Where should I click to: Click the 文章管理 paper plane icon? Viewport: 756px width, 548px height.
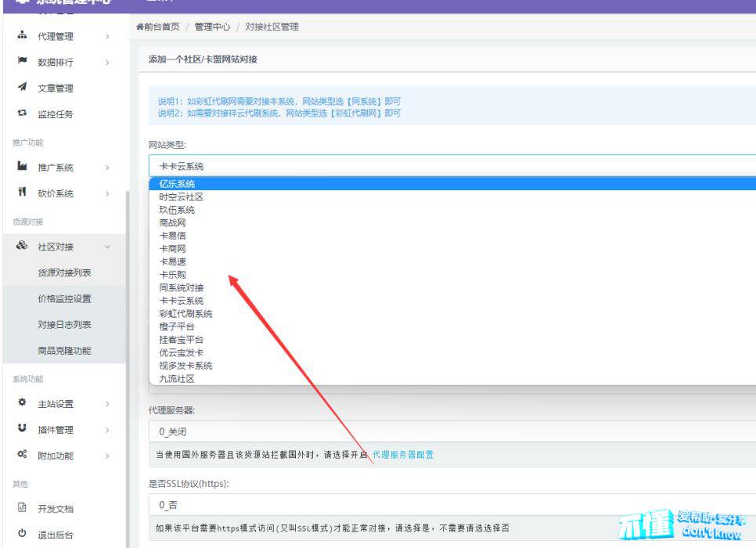22,88
